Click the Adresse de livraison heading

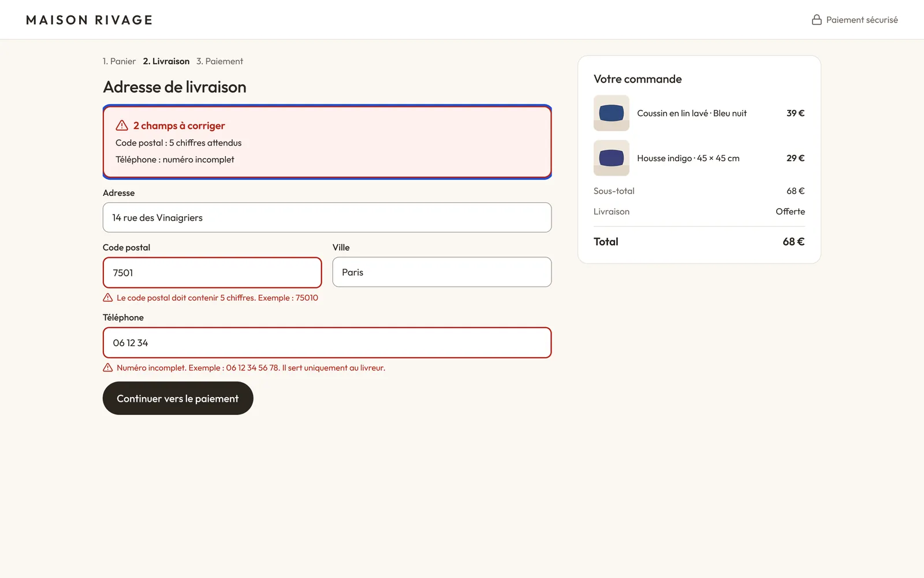pyautogui.click(x=174, y=87)
